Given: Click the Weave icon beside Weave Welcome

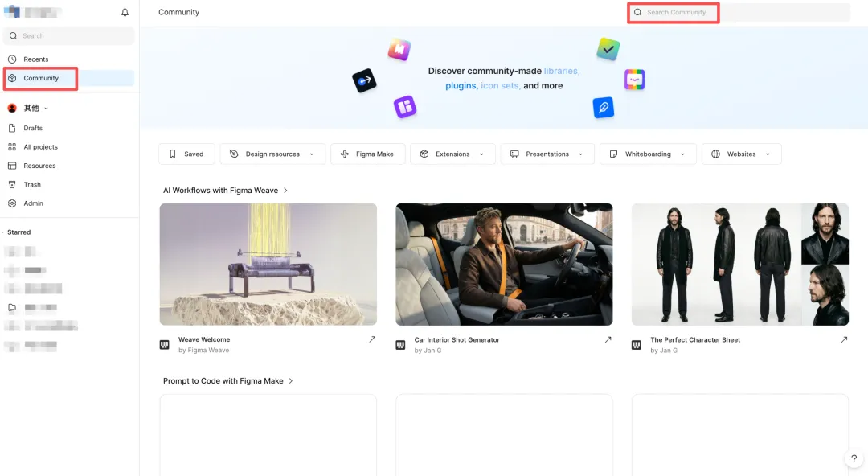Looking at the screenshot, I should 165,345.
